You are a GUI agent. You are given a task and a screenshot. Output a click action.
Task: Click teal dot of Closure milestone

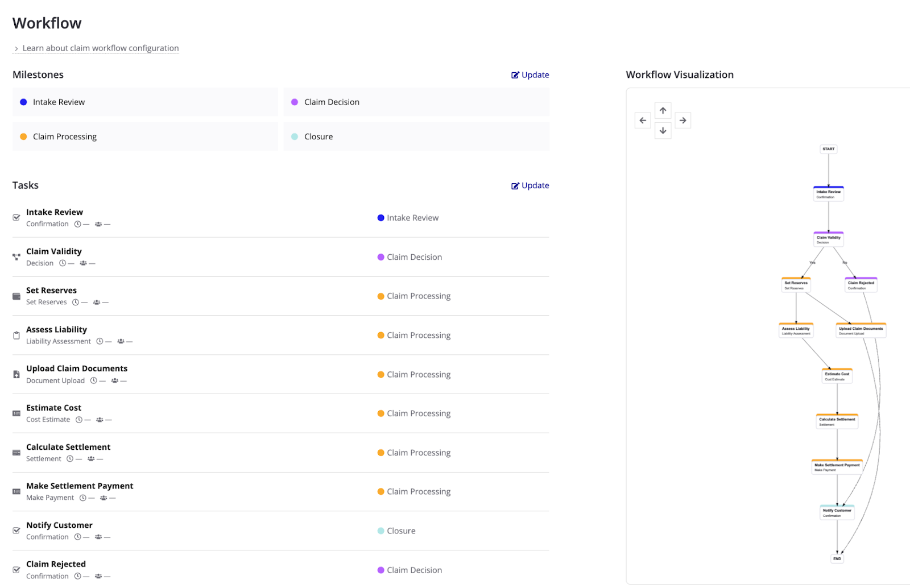pyautogui.click(x=295, y=136)
